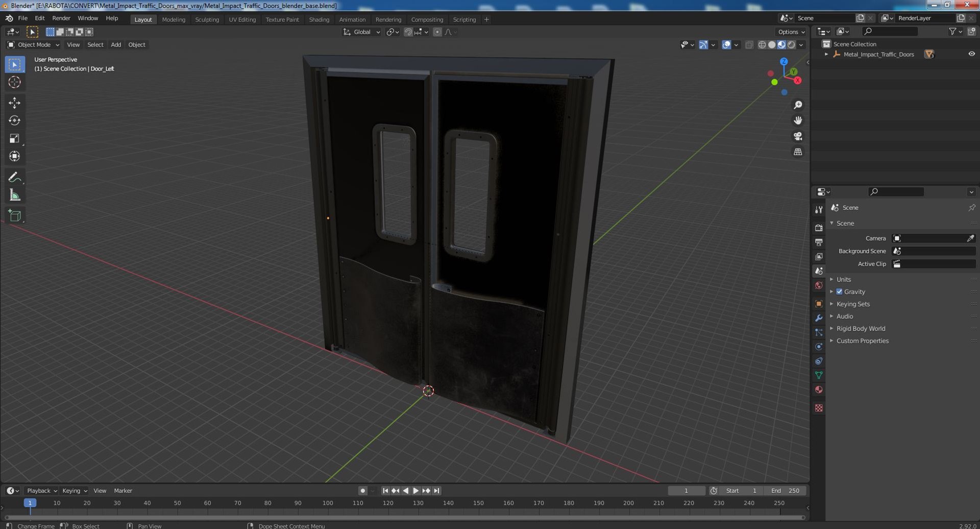Click timeline frame 100 mark

tap(328, 503)
